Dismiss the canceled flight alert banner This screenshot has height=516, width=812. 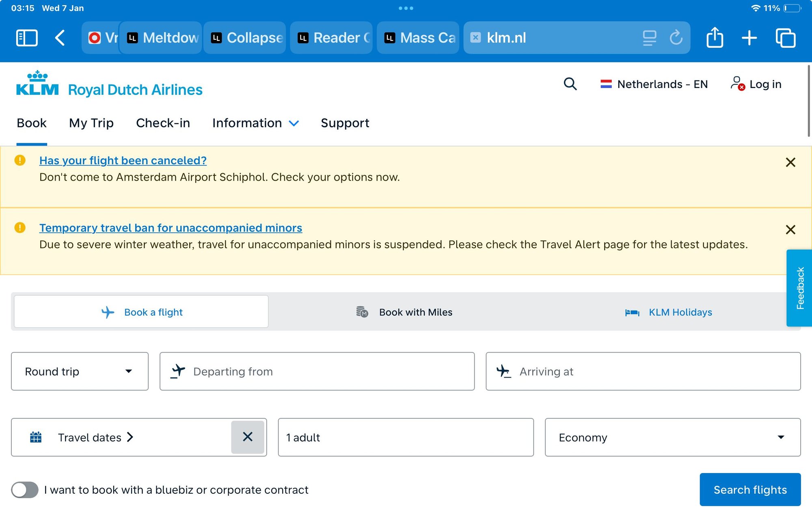click(790, 162)
